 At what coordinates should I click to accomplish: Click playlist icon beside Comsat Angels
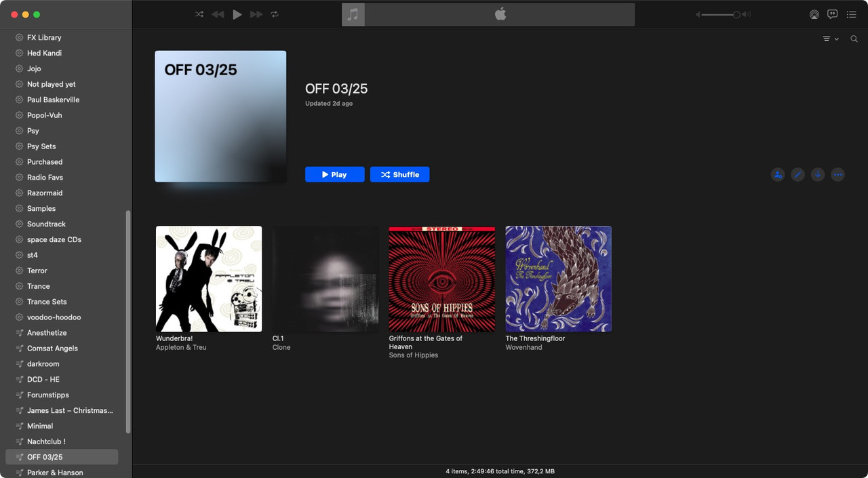pyautogui.click(x=20, y=348)
